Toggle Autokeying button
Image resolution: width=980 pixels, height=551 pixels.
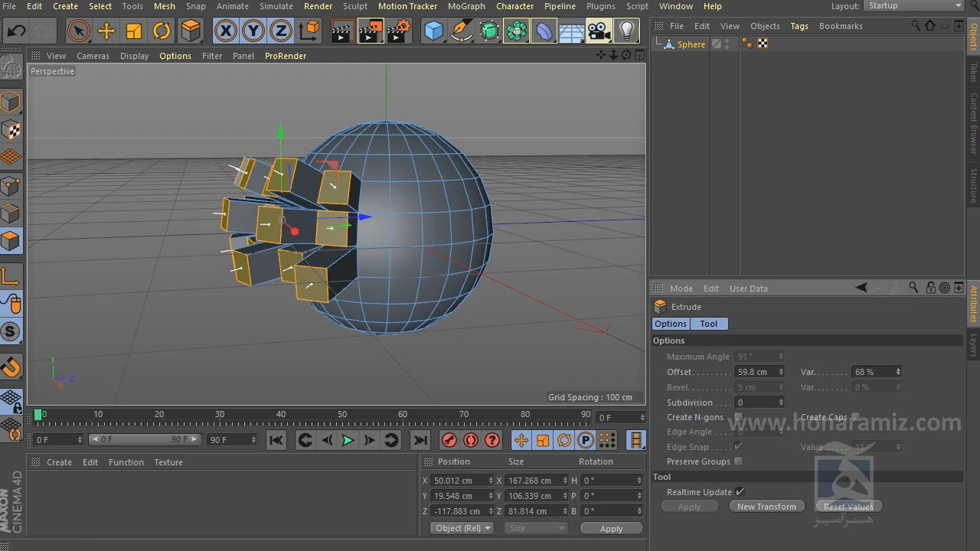click(471, 439)
